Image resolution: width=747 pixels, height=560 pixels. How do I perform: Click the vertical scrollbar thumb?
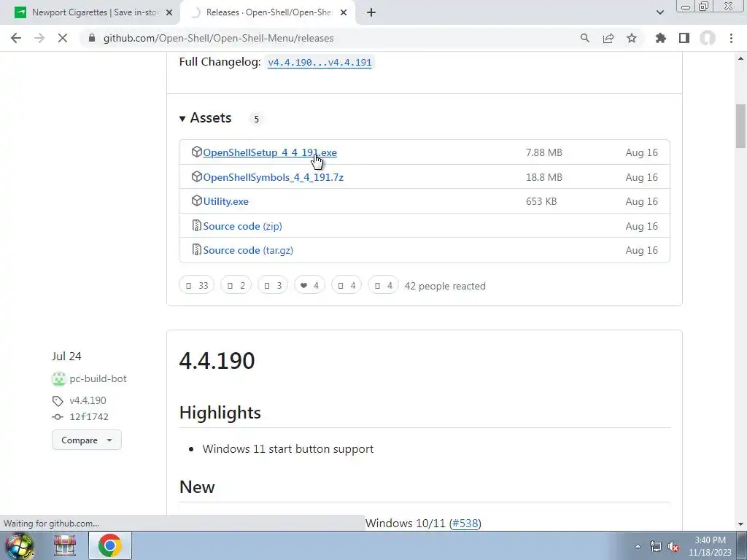coord(740,125)
